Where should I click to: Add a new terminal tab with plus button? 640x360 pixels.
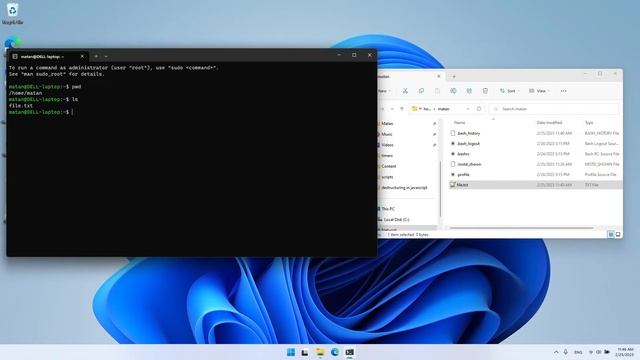pyautogui.click(x=96, y=56)
